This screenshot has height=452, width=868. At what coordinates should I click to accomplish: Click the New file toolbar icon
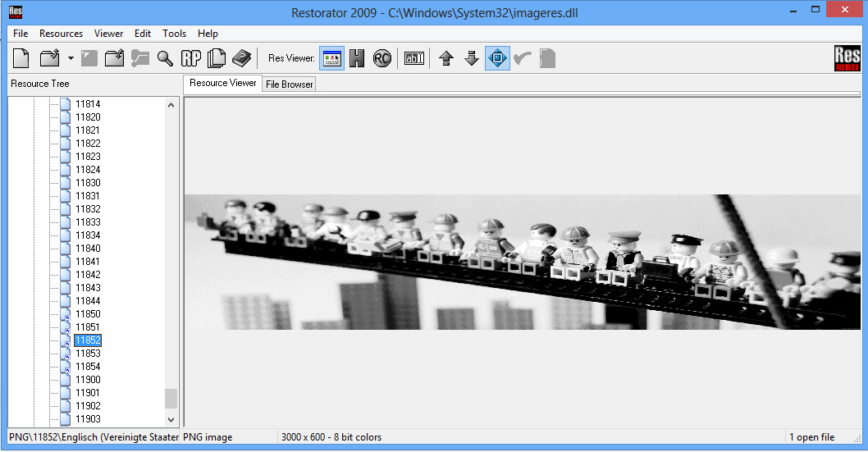(21, 58)
